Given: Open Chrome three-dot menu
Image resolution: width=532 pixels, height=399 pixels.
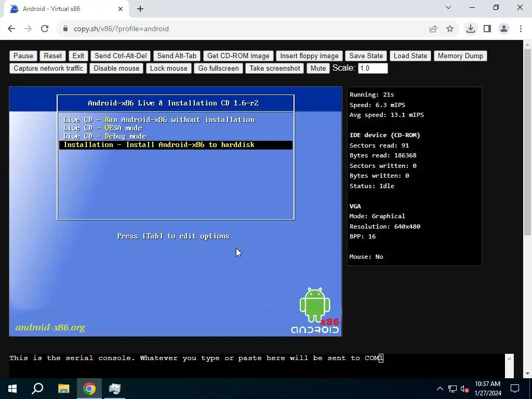Looking at the screenshot, I should point(521,29).
